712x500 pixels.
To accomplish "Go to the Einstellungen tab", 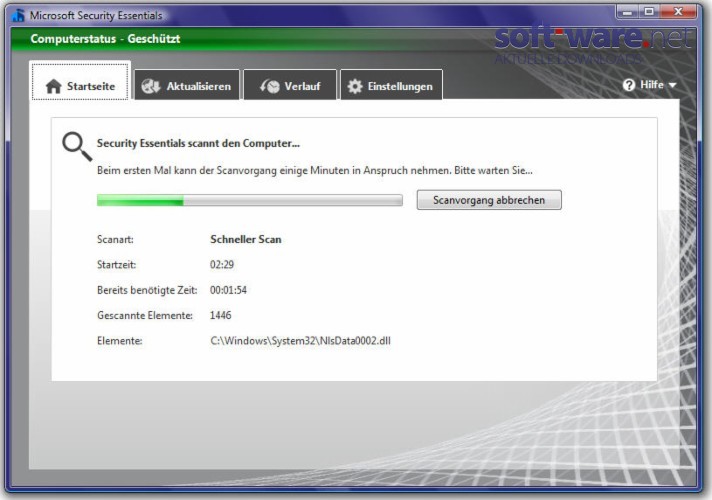I will (x=391, y=85).
